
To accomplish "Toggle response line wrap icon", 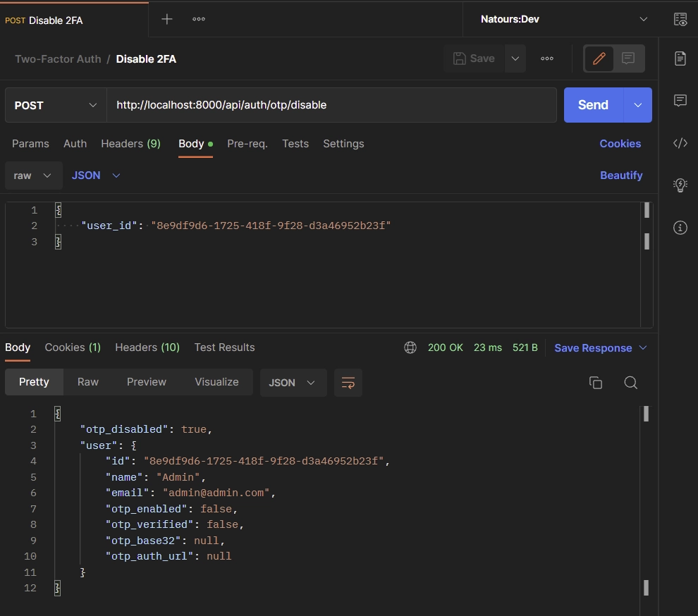I will coord(348,382).
